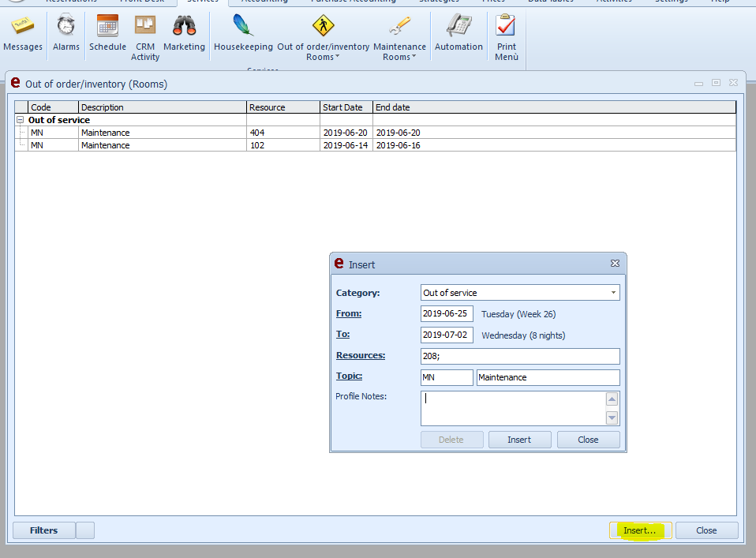The height and width of the screenshot is (558, 756).
Task: Click the From date field
Action: coord(447,313)
